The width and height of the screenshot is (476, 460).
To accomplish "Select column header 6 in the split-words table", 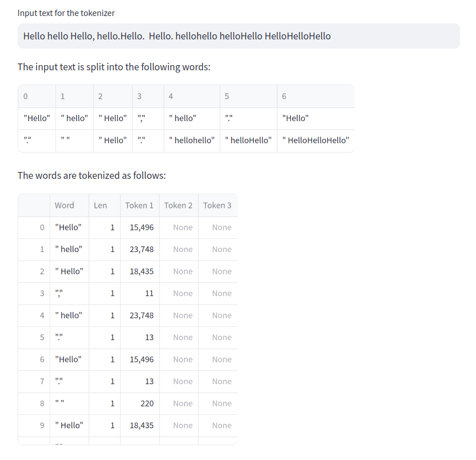I will coord(315,96).
